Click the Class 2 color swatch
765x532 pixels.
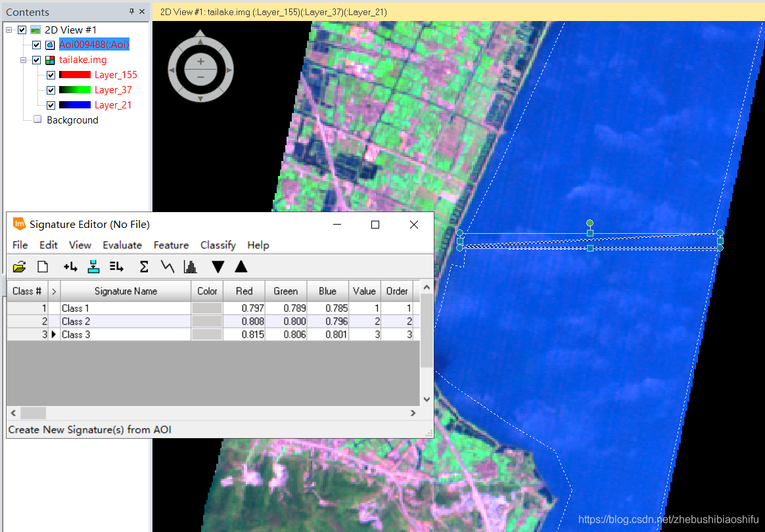coord(207,321)
